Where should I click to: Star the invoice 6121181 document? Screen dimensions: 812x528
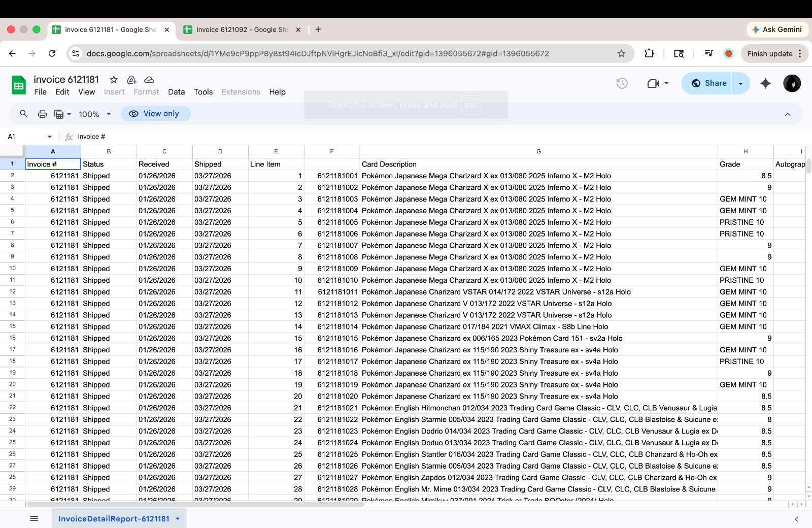114,80
